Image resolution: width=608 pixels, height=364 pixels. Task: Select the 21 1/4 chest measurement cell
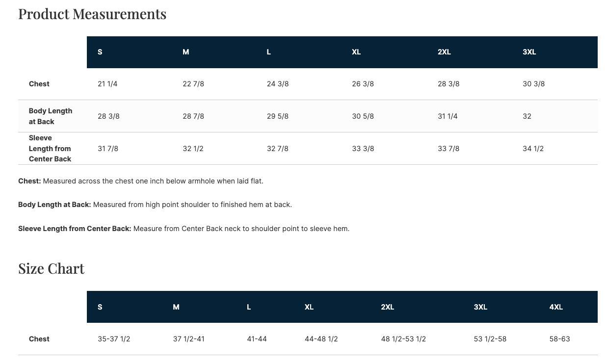107,84
